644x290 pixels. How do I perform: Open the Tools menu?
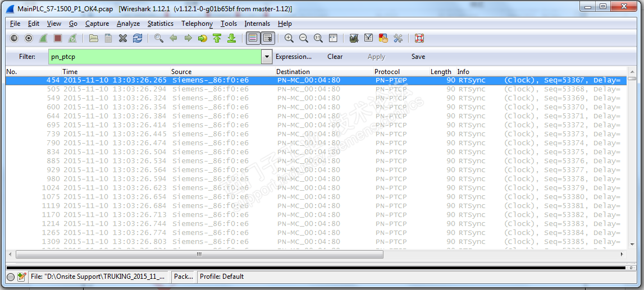229,24
